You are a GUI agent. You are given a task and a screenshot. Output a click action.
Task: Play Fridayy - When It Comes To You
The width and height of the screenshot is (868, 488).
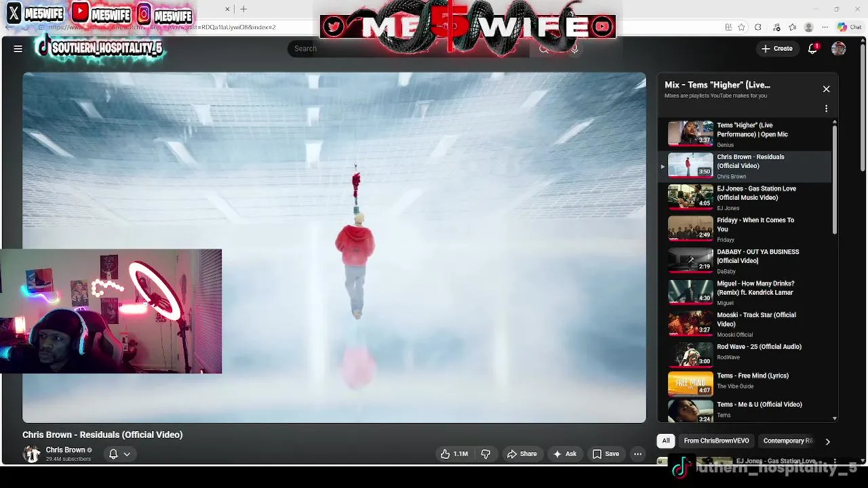(744, 229)
